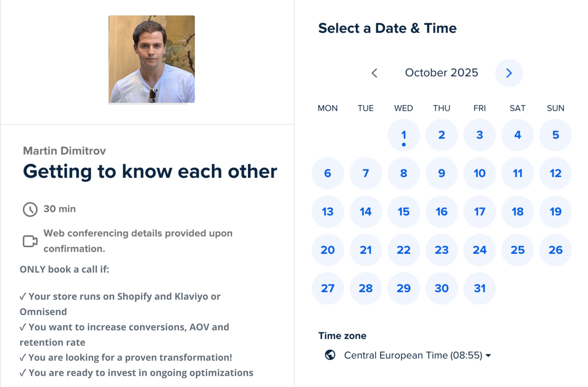Click Martin Dimitrov's profile photo

coord(152,59)
